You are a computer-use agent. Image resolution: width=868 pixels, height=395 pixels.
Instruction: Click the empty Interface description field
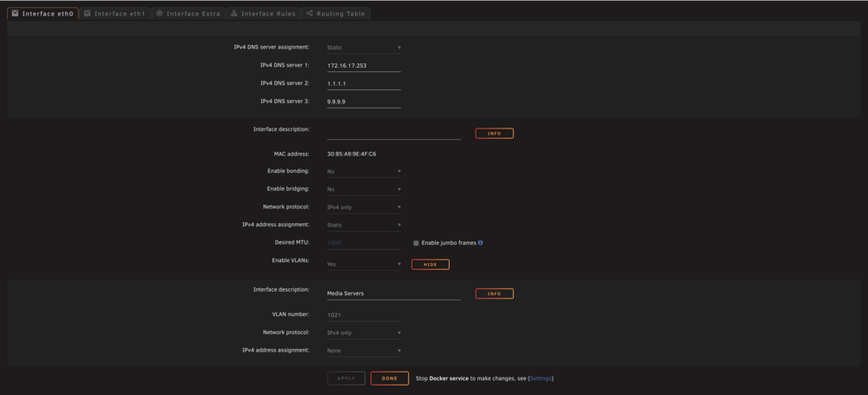click(x=393, y=134)
